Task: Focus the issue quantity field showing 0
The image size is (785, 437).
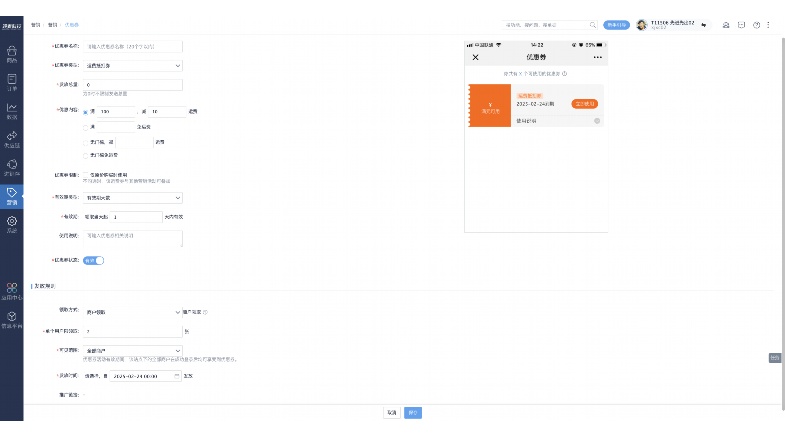Action: (x=133, y=85)
